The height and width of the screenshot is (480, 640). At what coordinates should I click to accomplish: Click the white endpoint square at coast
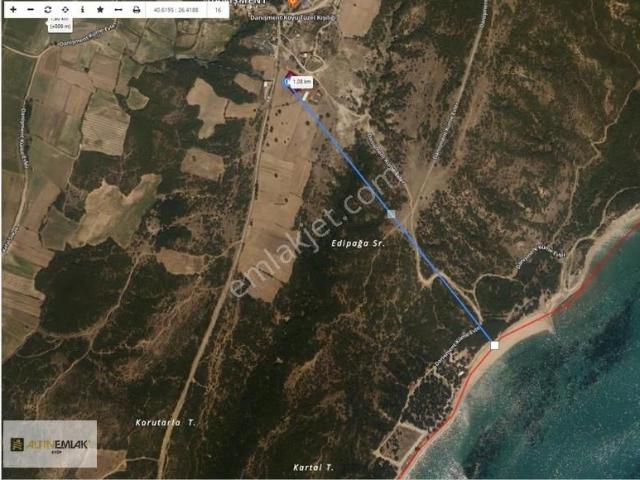pos(494,345)
